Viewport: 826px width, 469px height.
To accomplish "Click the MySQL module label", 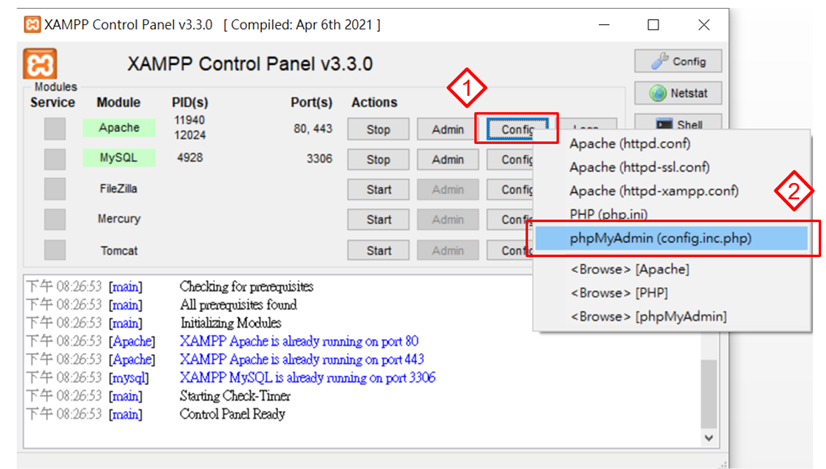I will [119, 158].
